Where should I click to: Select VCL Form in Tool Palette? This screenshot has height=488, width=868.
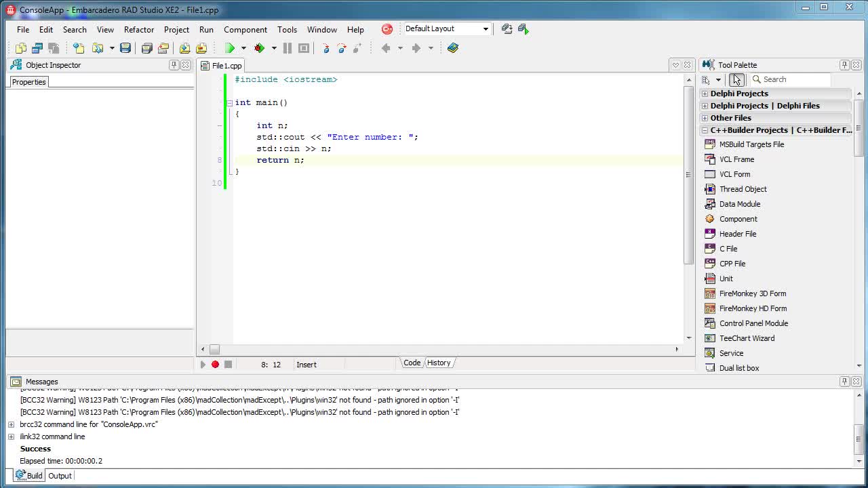click(734, 174)
